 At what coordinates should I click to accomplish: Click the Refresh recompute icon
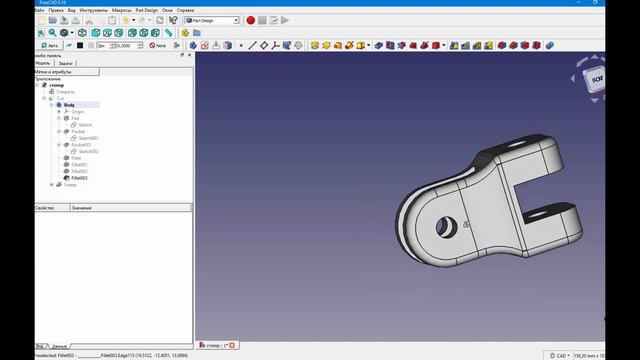160,20
